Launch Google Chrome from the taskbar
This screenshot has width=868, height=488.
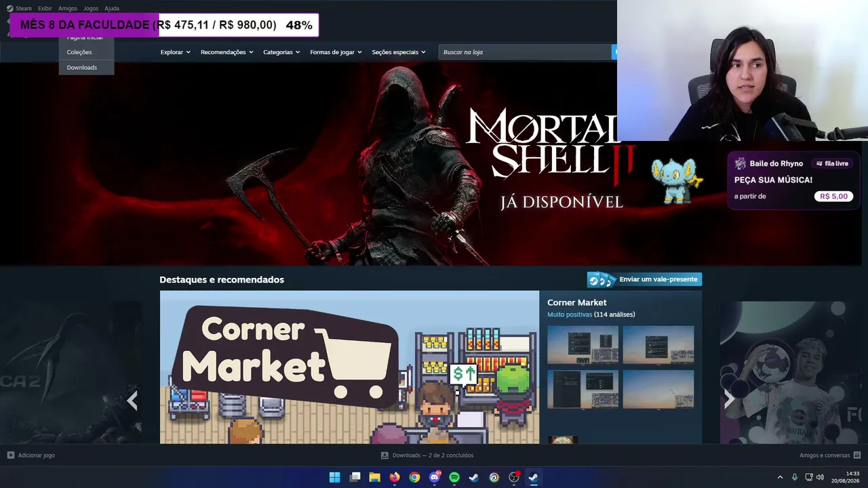(x=414, y=477)
